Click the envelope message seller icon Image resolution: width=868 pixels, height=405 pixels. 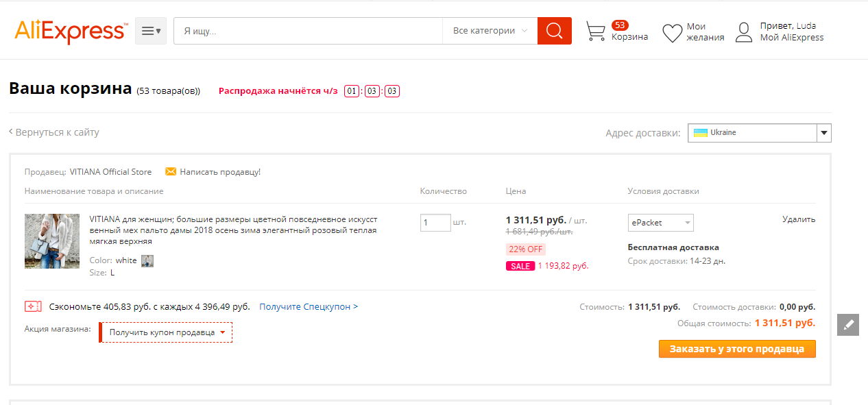click(x=171, y=171)
